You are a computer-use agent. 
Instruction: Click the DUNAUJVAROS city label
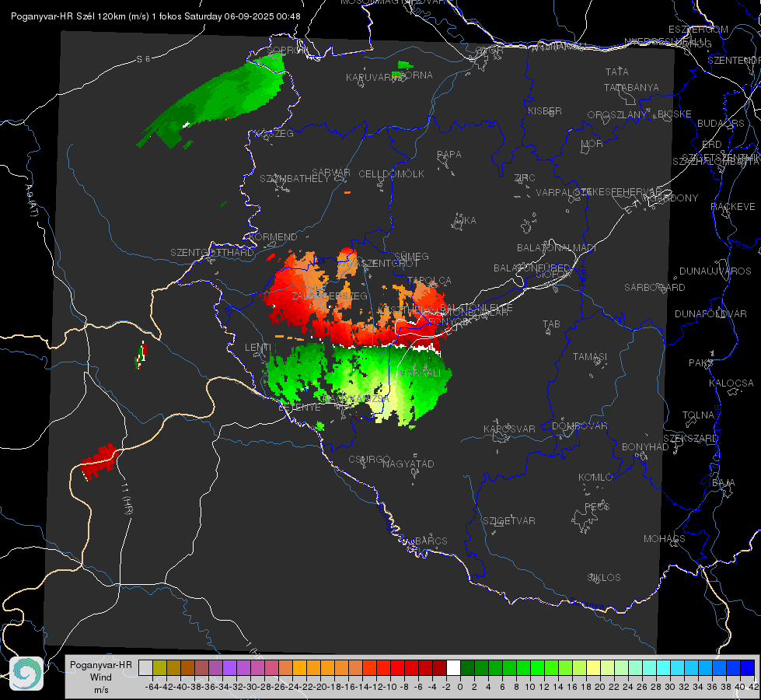(715, 271)
